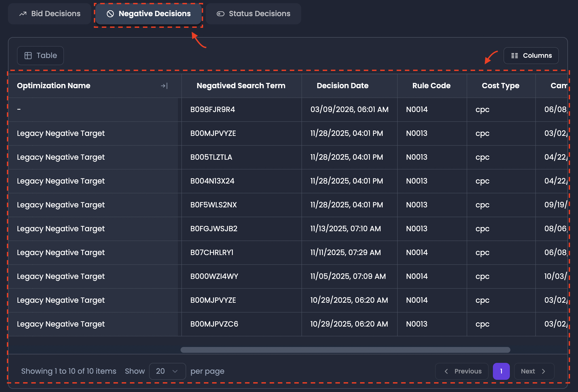Click the right chevron on Next
This screenshot has width=578, height=392.
click(x=544, y=371)
